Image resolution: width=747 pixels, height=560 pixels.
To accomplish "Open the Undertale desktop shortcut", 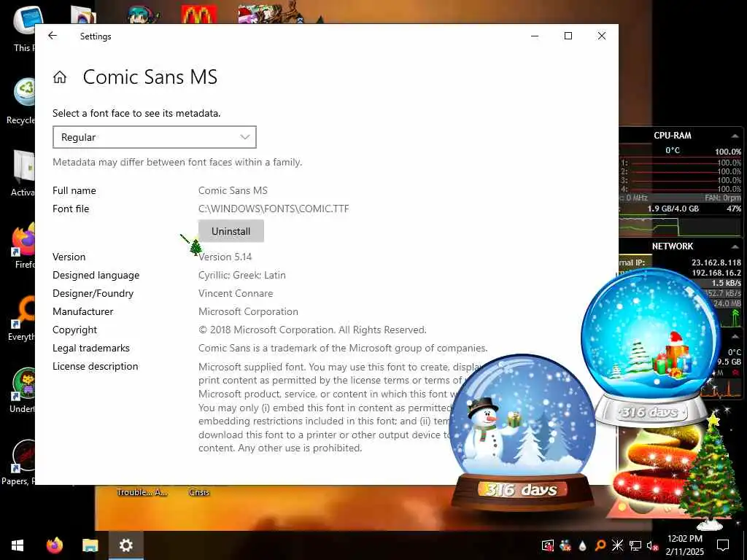I will pyautogui.click(x=24, y=391).
